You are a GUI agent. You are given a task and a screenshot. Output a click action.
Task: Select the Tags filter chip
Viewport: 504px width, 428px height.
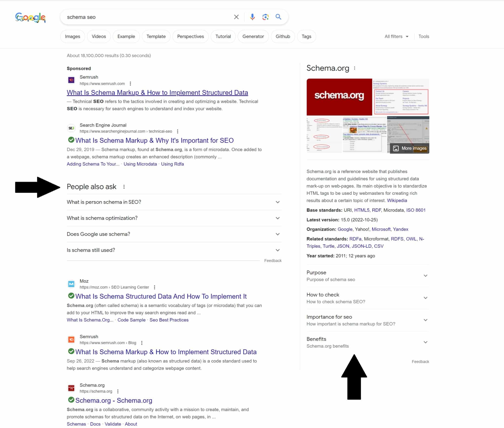306,36
